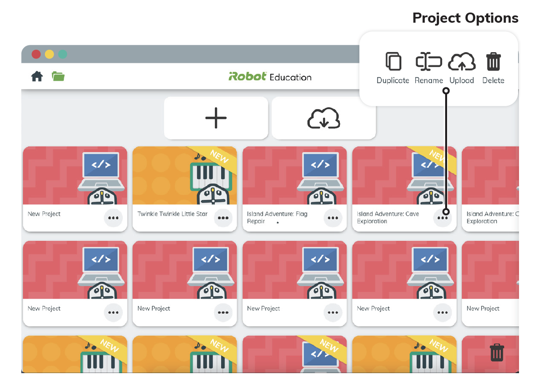Click the cloud download button
This screenshot has height=392, width=534.
323,118
